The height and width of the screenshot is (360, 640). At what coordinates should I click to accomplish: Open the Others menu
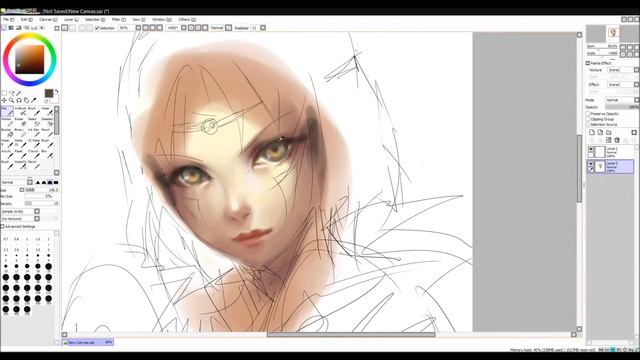coord(187,20)
